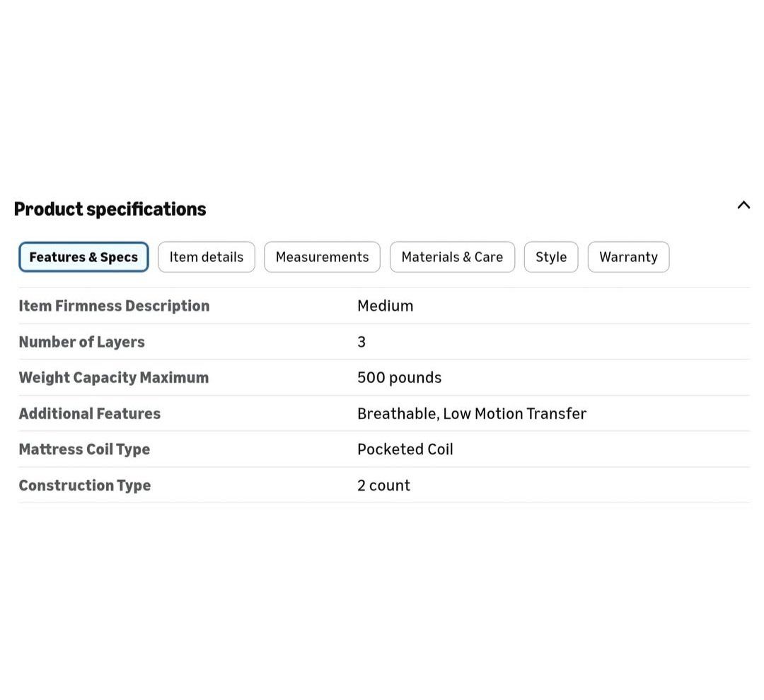The image size is (764, 700).
Task: Open the Measurements tab
Action: (322, 257)
